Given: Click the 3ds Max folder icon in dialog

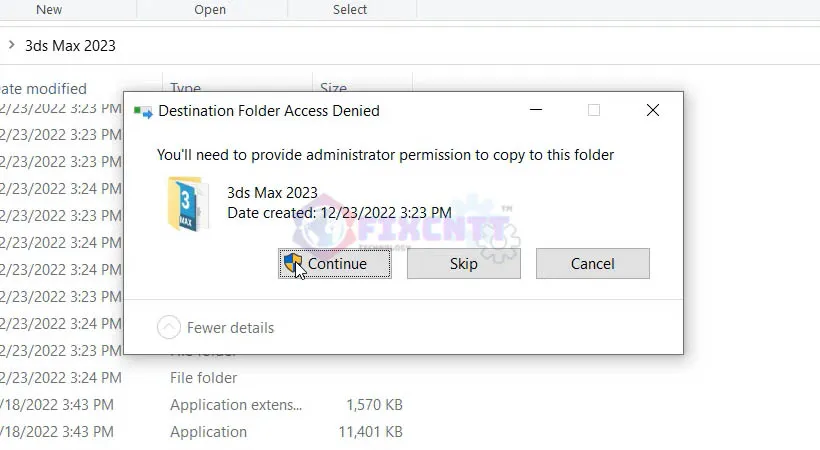Looking at the screenshot, I should [x=187, y=203].
